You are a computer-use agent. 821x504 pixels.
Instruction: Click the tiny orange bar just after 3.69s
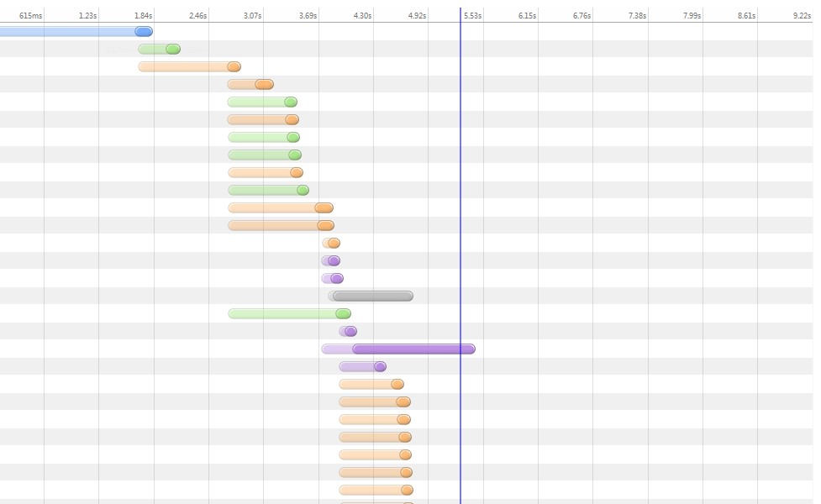(331, 243)
